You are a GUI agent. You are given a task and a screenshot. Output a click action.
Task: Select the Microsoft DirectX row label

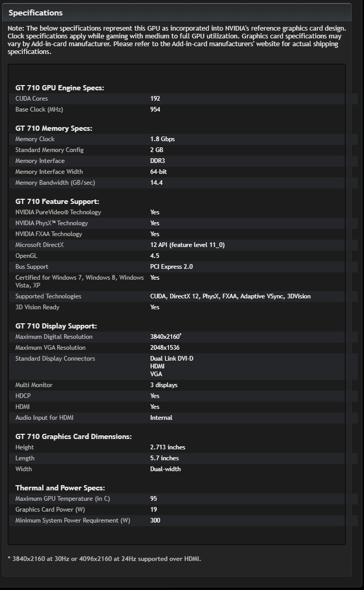click(x=39, y=245)
